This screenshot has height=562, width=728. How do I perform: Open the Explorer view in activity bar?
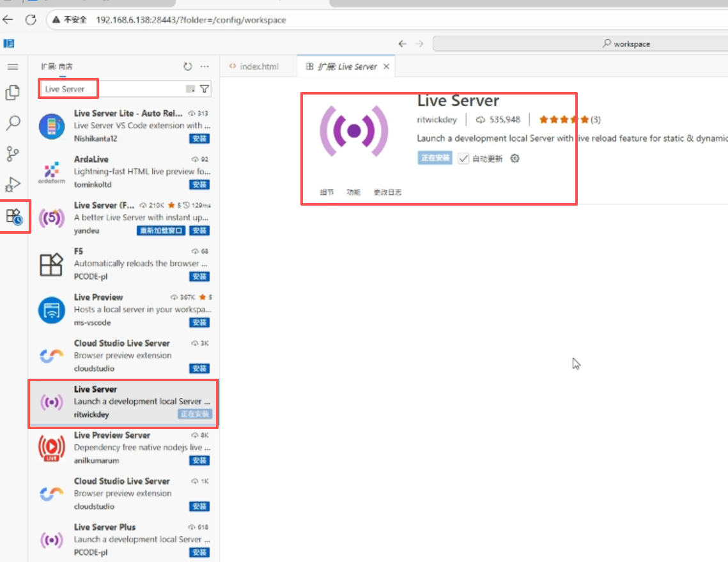pos(12,93)
